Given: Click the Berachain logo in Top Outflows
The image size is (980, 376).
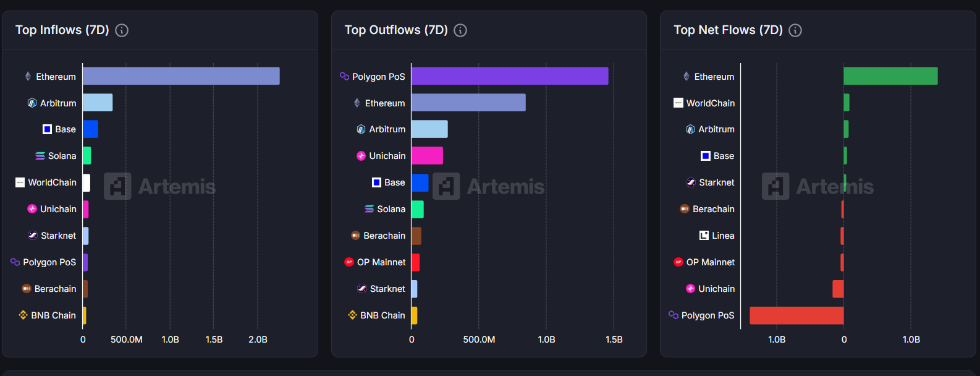Looking at the screenshot, I should 356,236.
